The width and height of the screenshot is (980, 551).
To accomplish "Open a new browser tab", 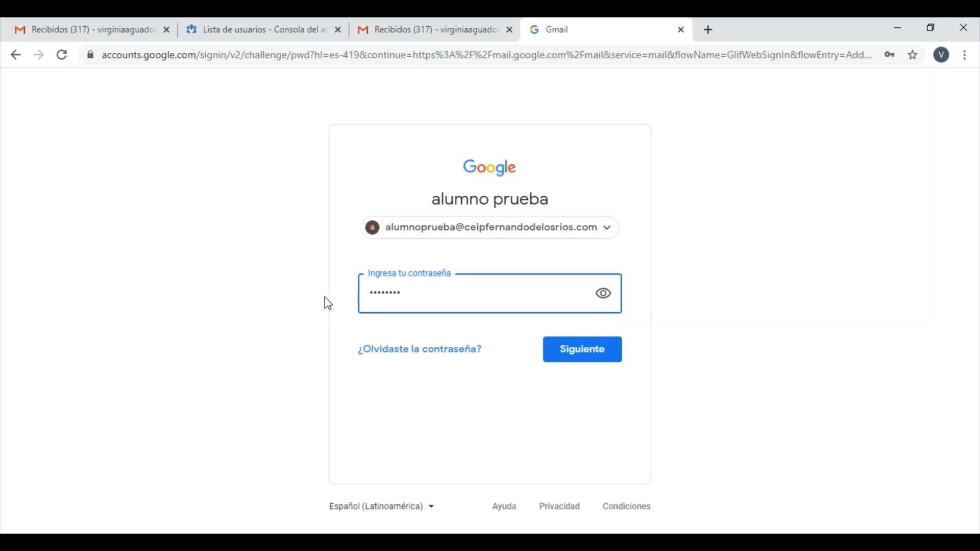I will point(708,30).
